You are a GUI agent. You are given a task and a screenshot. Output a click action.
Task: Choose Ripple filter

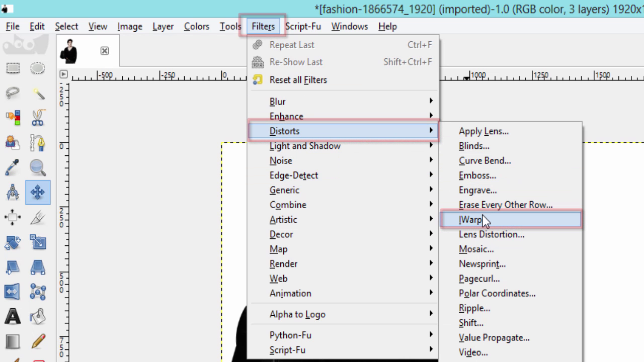pos(511,308)
